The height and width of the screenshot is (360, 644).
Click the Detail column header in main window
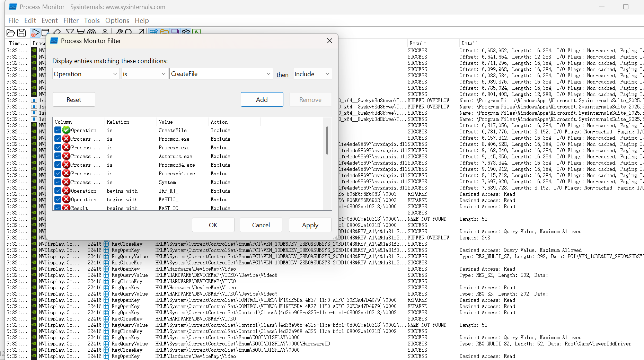[469, 43]
